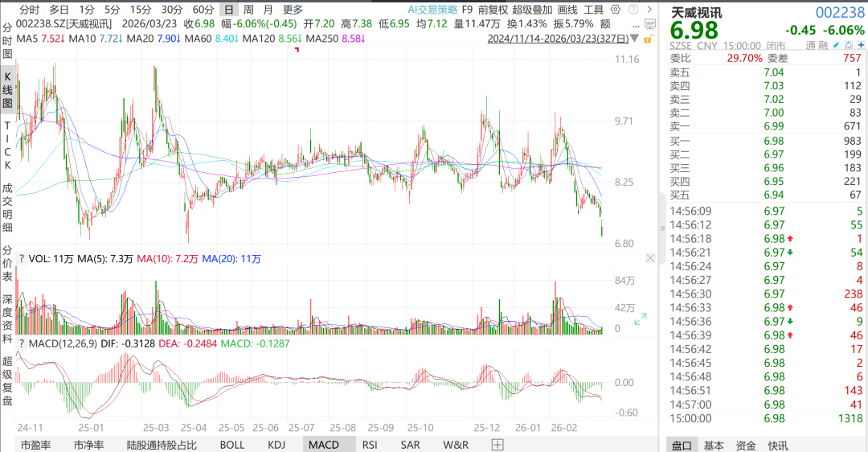Click the help question mark beside MACD
This screenshot has height=452, width=868.
pyautogui.click(x=22, y=343)
